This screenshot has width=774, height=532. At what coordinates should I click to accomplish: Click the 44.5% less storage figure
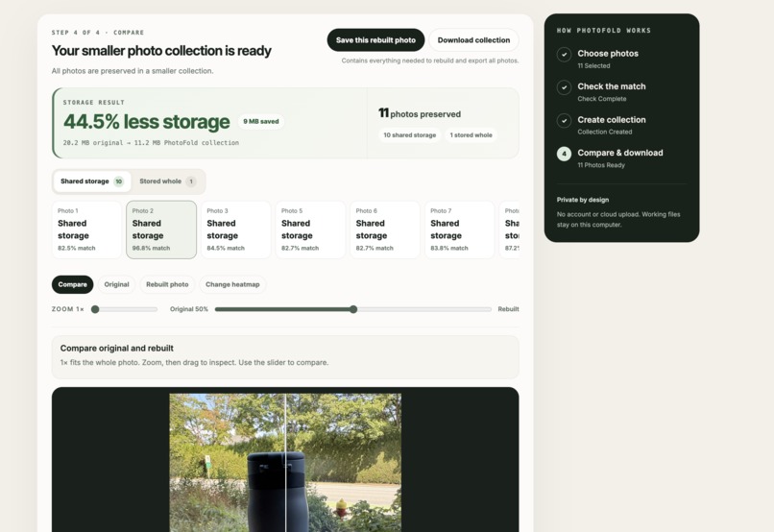pyautogui.click(x=147, y=121)
